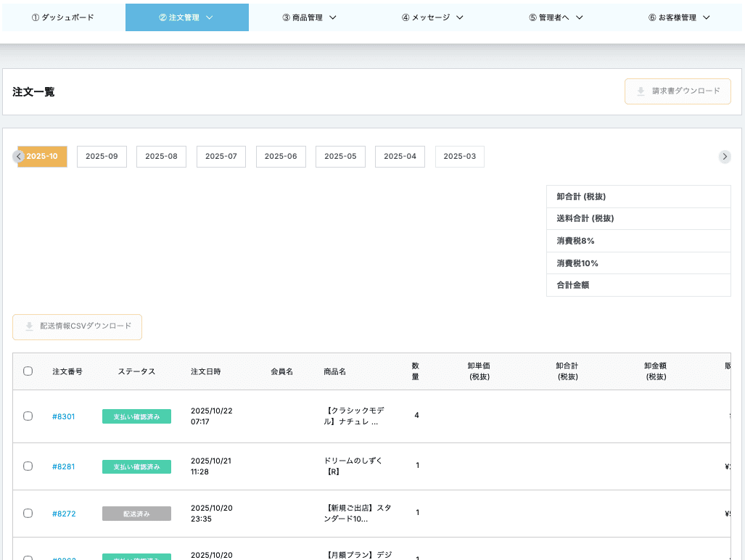The width and height of the screenshot is (745, 560).
Task: Select the checkbox for order #8281
Action: pyautogui.click(x=28, y=466)
